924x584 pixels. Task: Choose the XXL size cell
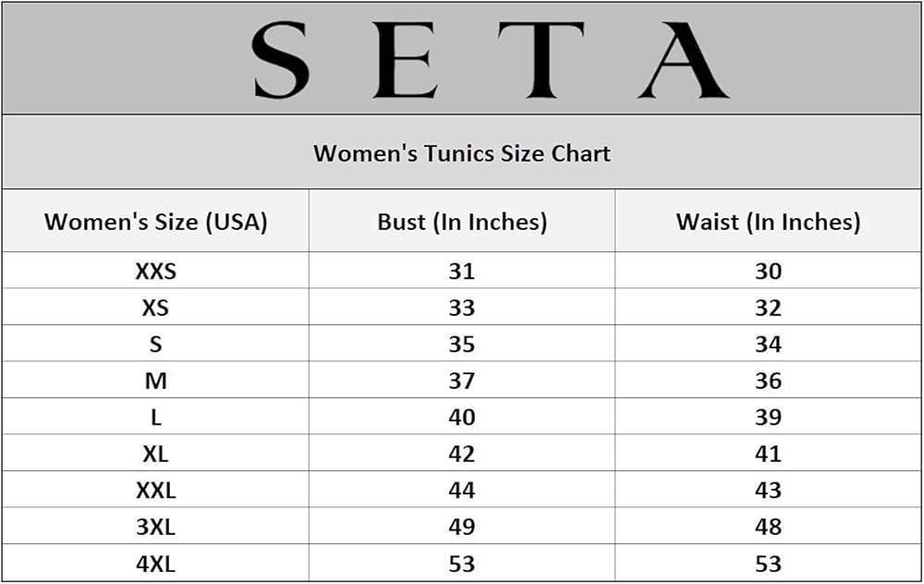[x=155, y=490]
